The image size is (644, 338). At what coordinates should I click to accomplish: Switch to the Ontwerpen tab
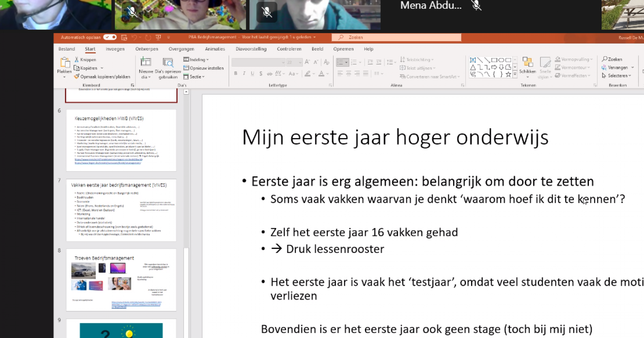(x=147, y=49)
